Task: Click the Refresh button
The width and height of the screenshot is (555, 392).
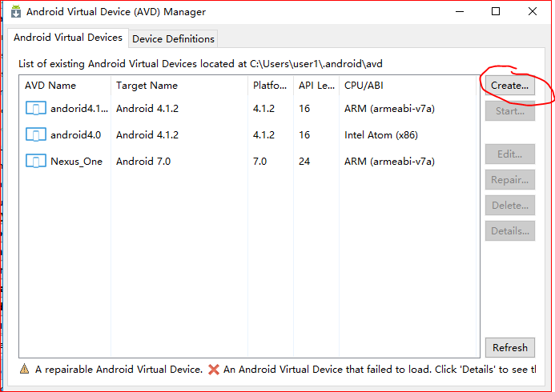Action: coord(509,348)
